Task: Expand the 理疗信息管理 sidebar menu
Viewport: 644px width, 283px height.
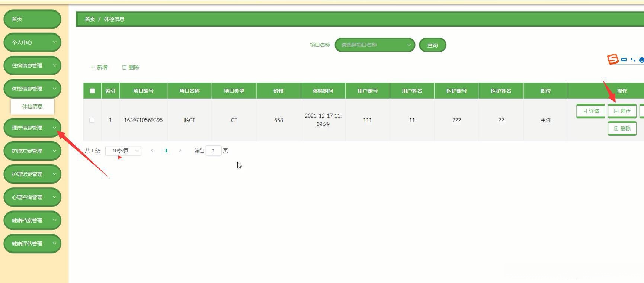Action: click(x=32, y=128)
